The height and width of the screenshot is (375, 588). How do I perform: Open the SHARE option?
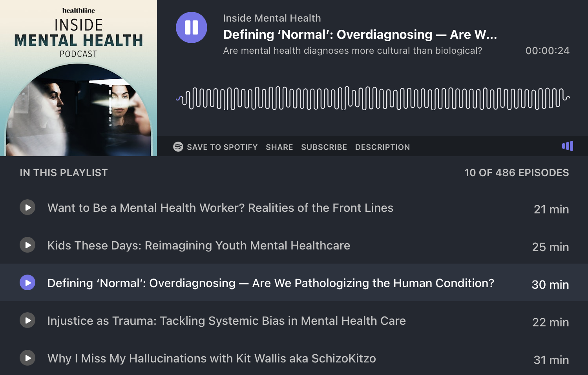(279, 147)
